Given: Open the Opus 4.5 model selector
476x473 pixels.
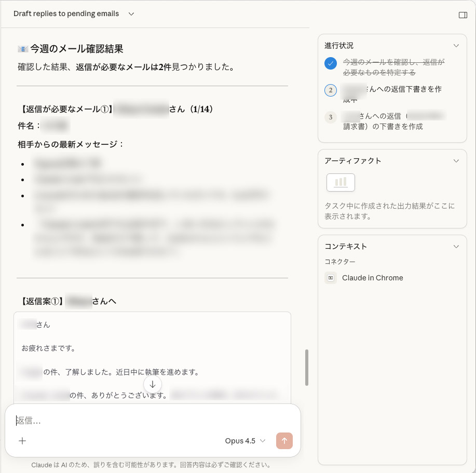Looking at the screenshot, I should coord(245,441).
